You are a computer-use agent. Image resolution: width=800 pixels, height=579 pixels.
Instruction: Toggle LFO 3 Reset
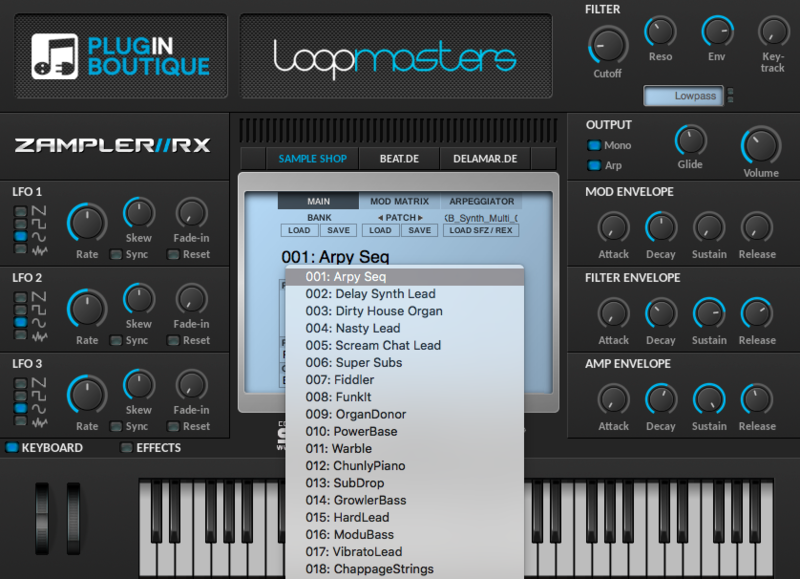[x=173, y=426]
